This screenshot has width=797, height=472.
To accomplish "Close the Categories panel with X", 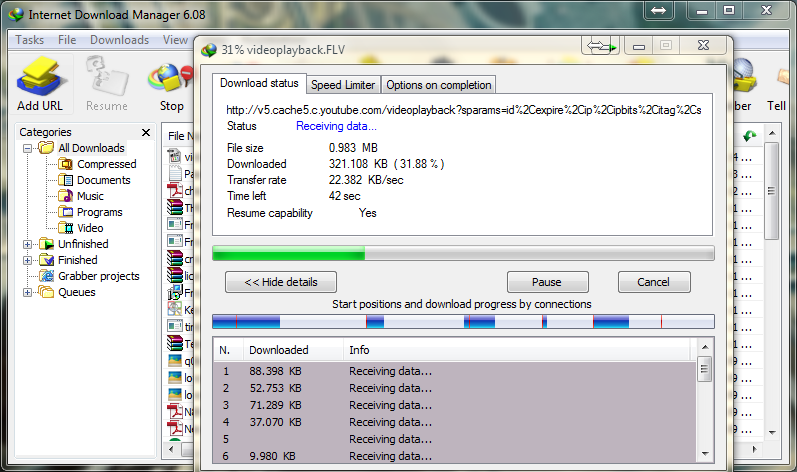I will coord(146,132).
